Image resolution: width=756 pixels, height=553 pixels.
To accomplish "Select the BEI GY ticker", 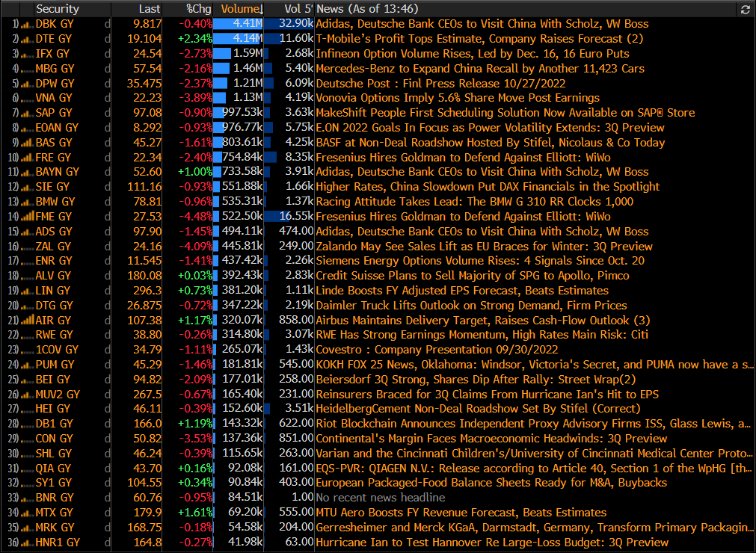I will pyautogui.click(x=52, y=380).
